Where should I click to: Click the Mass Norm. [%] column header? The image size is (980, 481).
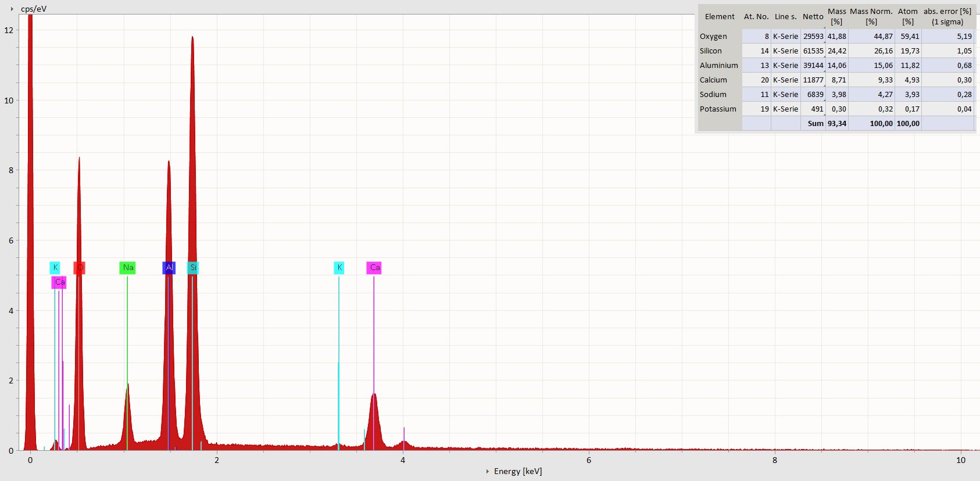coord(871,17)
